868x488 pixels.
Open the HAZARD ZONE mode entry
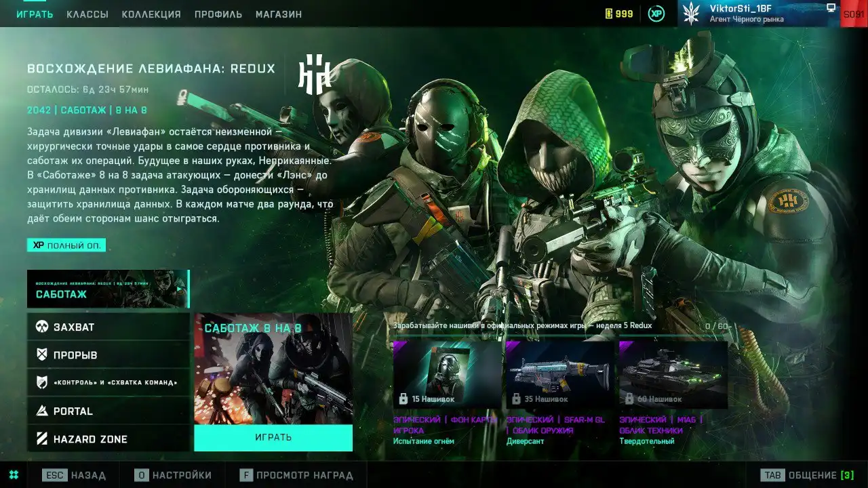[x=108, y=439]
